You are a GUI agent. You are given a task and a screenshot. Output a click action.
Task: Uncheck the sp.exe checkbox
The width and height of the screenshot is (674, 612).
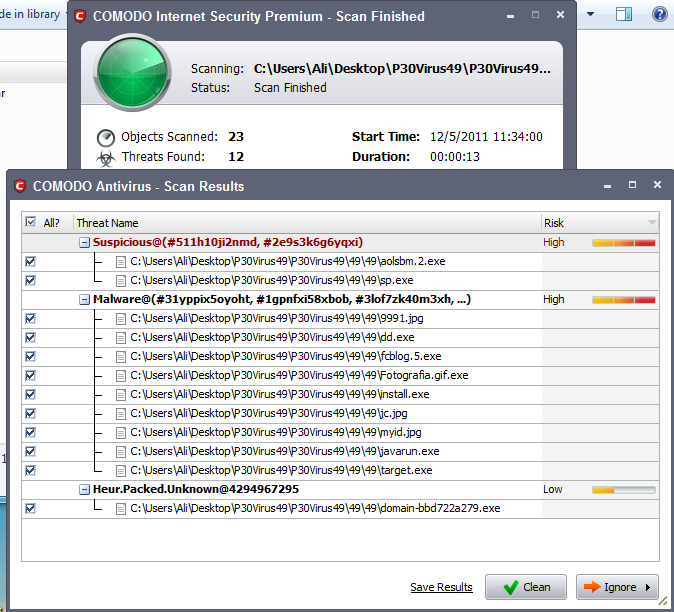point(30,280)
